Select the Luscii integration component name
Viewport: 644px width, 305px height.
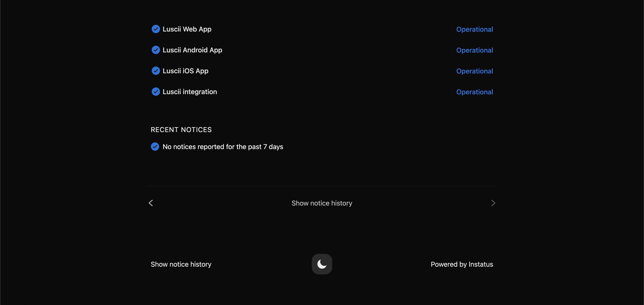point(190,92)
